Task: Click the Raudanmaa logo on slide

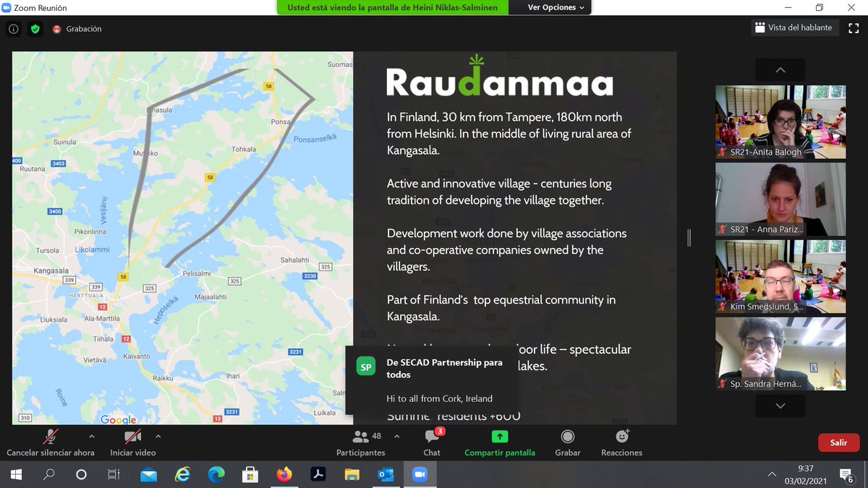Action: pos(500,77)
